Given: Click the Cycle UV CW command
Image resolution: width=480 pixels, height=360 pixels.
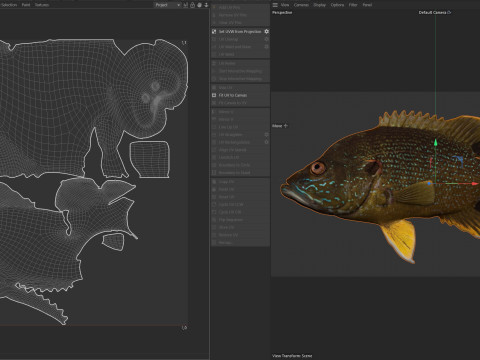Looking at the screenshot, I should point(227,212).
